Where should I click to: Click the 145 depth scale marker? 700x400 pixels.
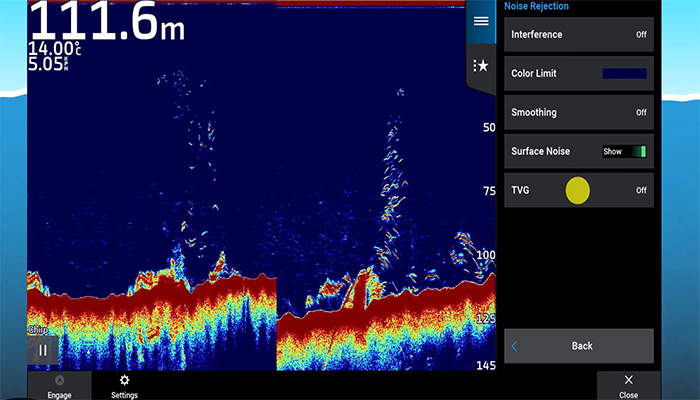click(x=486, y=365)
